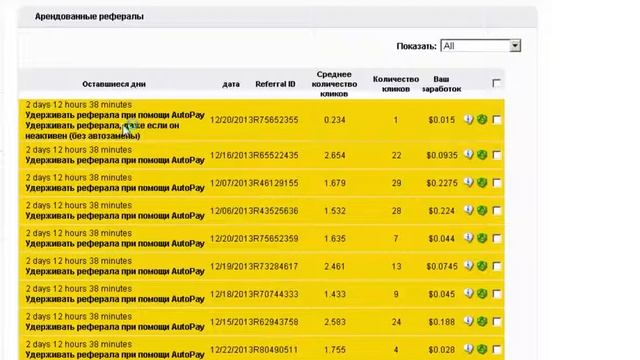Tick the select-all checkbox in table header

click(x=496, y=83)
